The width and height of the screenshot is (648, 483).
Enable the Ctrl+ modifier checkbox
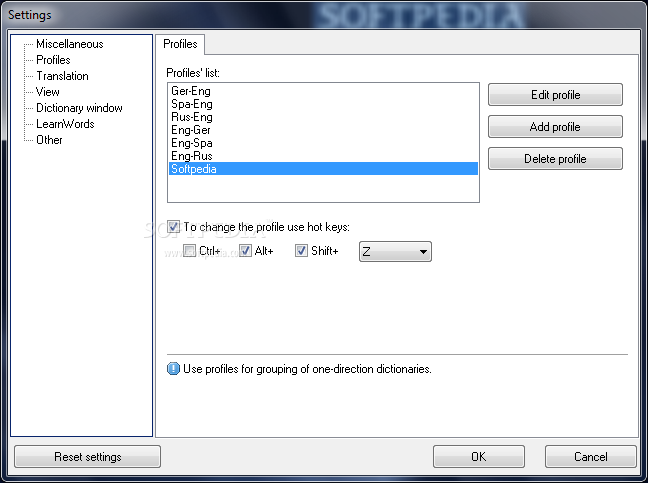click(x=190, y=250)
